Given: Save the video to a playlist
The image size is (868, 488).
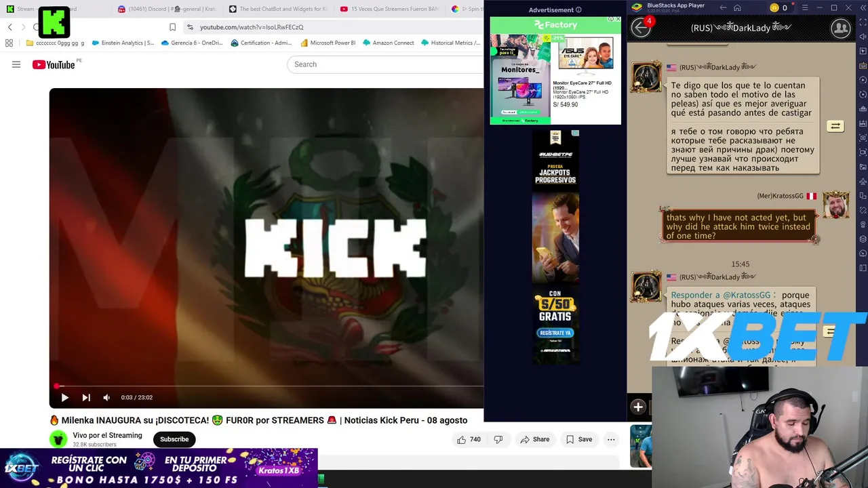Looking at the screenshot, I should [579, 439].
